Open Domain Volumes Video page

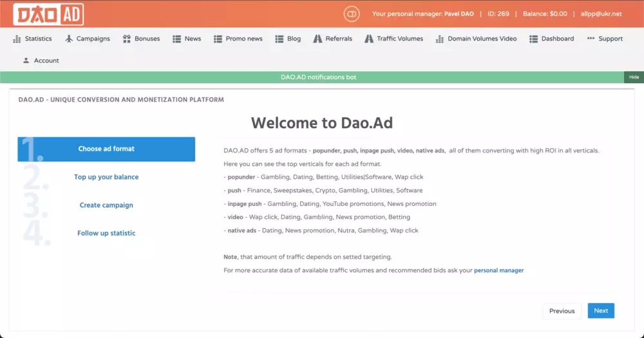[x=476, y=39]
